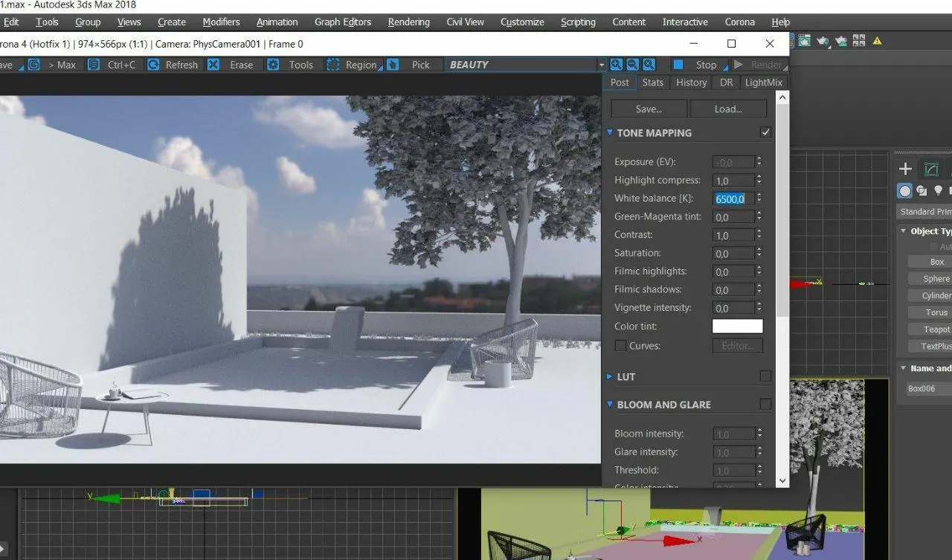Click the Saturation spinner arrows
Viewport: 952px width, 560px height.
pyautogui.click(x=759, y=254)
